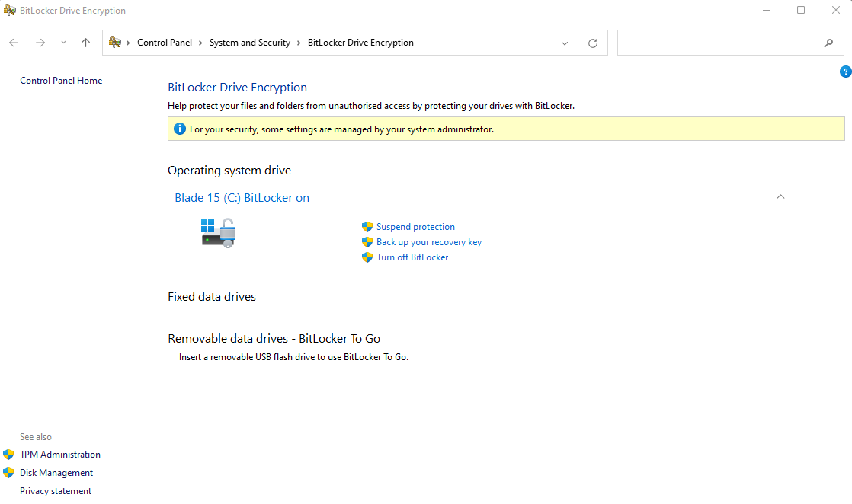The width and height of the screenshot is (852, 504).
Task: Select Control Panel in the breadcrumb path
Action: (165, 43)
